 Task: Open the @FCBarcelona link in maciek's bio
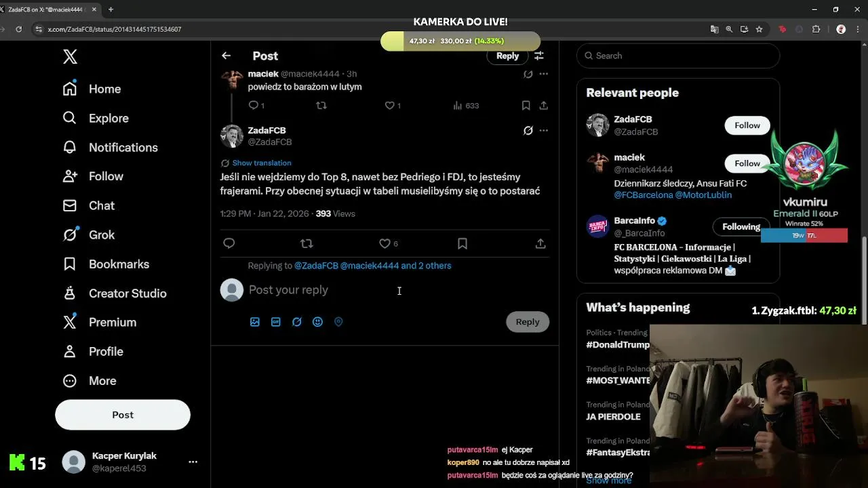point(643,195)
